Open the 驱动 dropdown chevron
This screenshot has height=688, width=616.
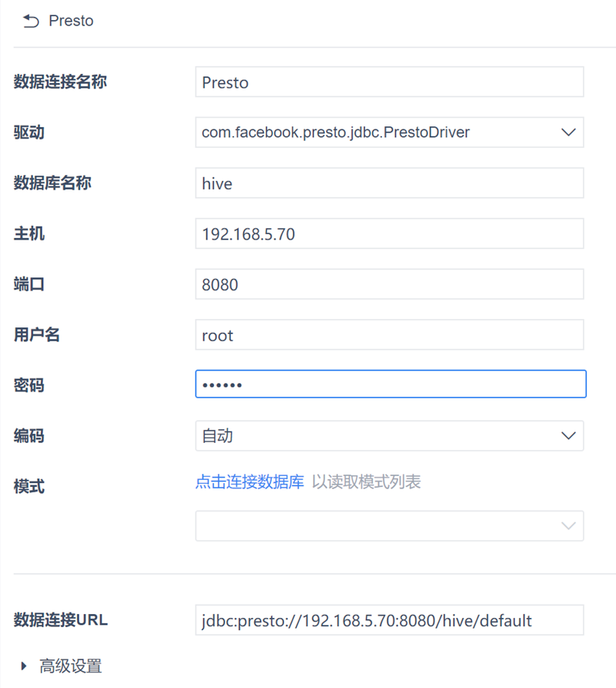pos(569,133)
